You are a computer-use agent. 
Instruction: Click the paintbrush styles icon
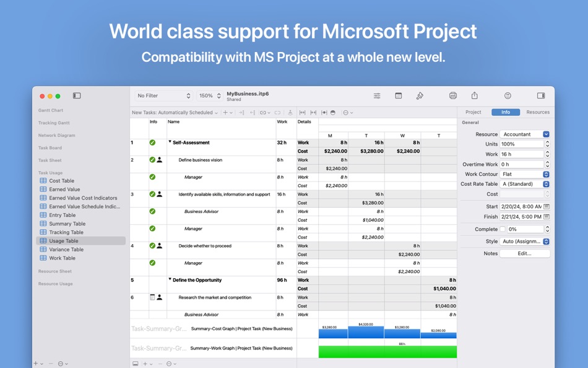click(x=420, y=96)
